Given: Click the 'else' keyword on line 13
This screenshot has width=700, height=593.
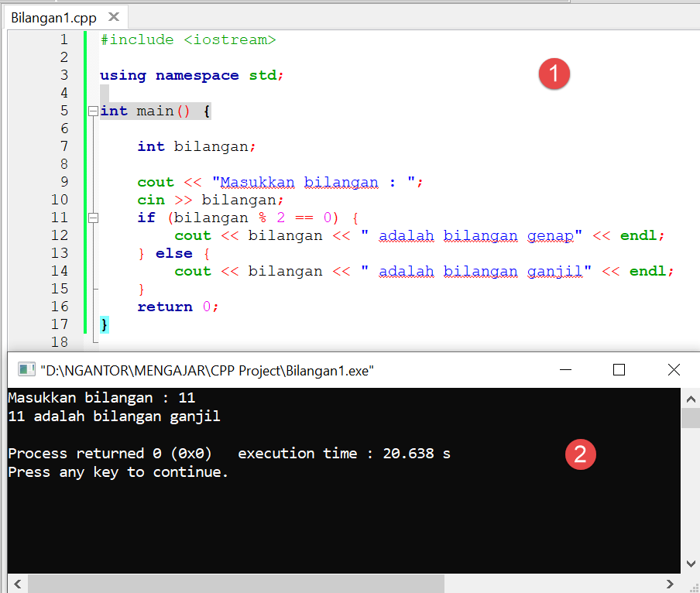Looking at the screenshot, I should pyautogui.click(x=173, y=253).
